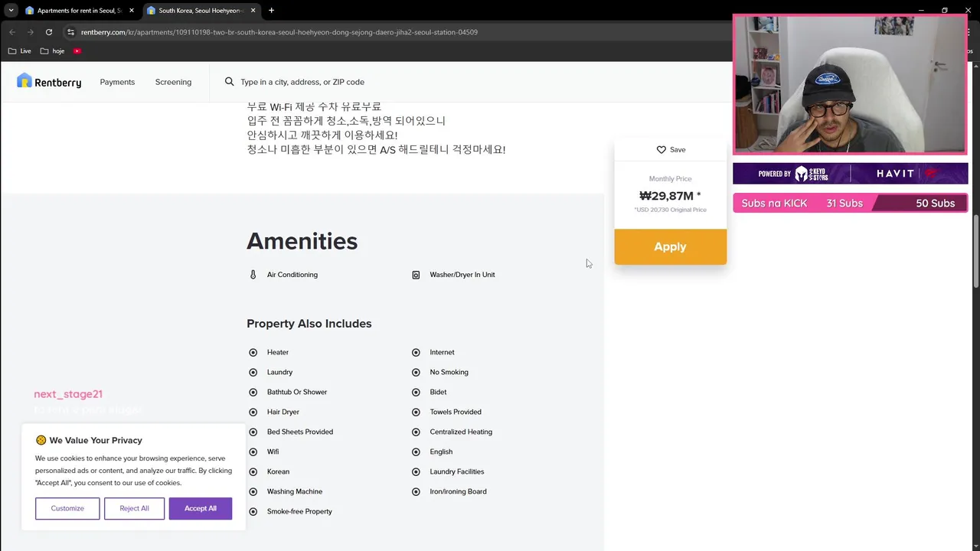Click the heart Save icon
Screen dimensions: 980x551
point(661,149)
